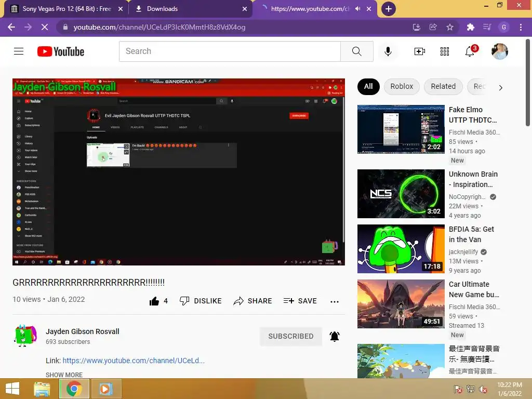Open the Create video camera icon

point(419,51)
